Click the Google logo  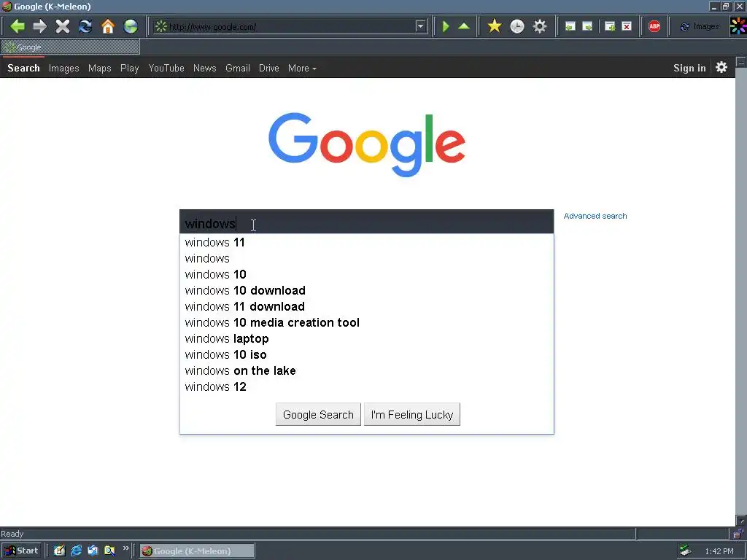[x=367, y=144]
